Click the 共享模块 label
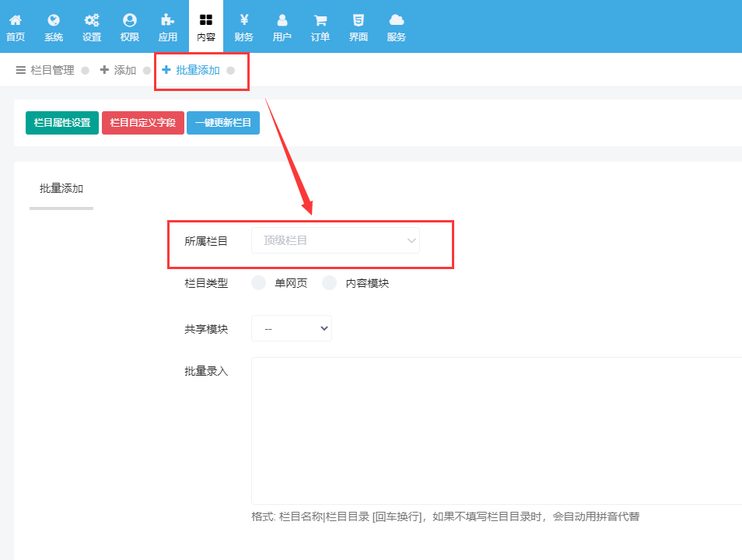 206,329
